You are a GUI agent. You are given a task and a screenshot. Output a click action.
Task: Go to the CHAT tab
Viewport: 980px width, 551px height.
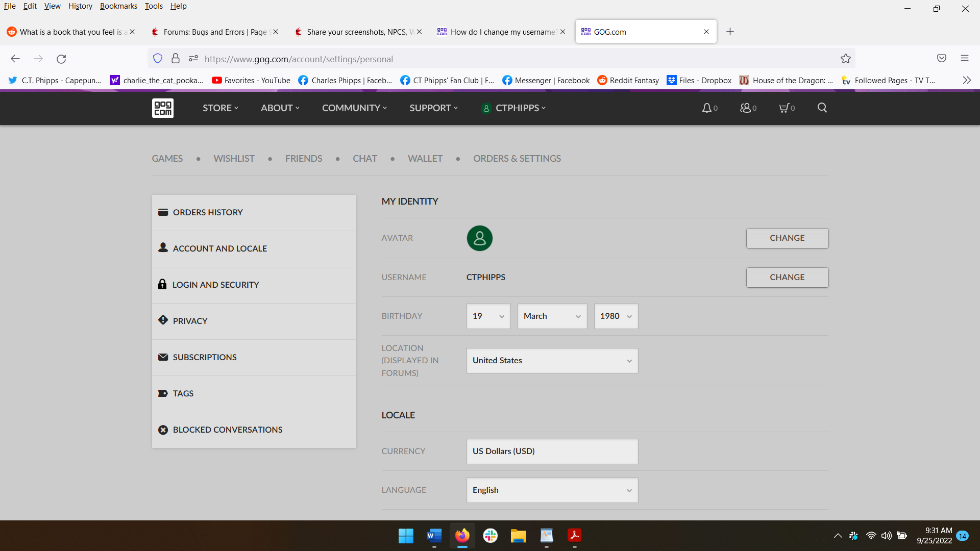pyautogui.click(x=365, y=159)
